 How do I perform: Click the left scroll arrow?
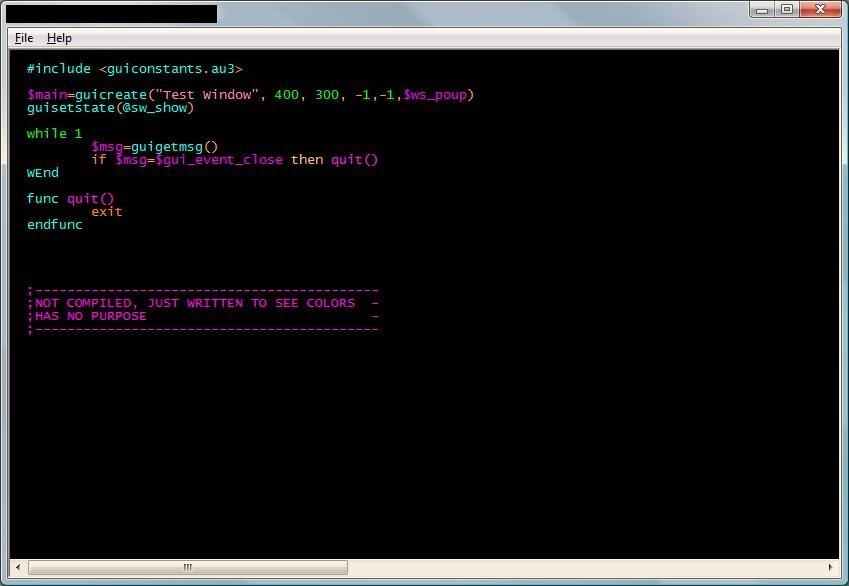tap(18, 567)
